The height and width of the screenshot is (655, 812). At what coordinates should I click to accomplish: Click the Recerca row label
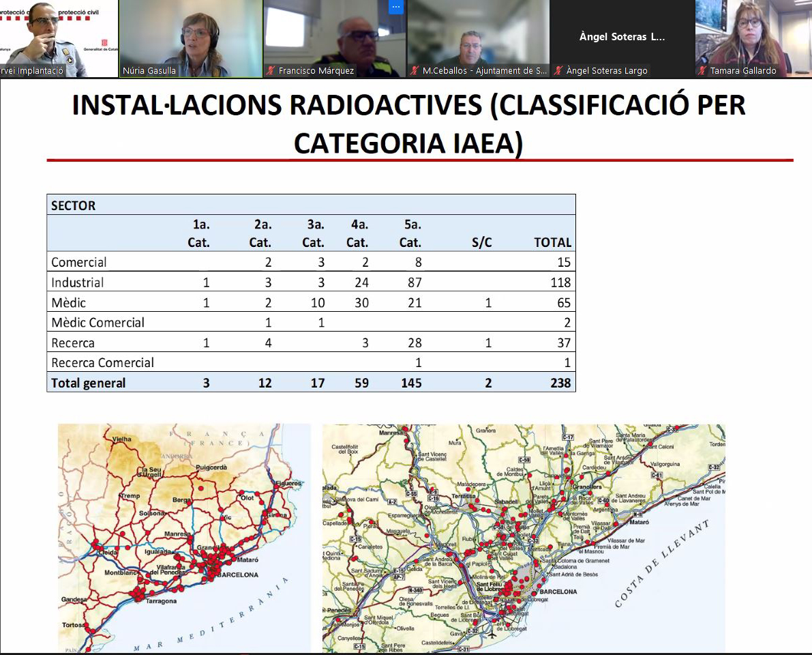73,343
